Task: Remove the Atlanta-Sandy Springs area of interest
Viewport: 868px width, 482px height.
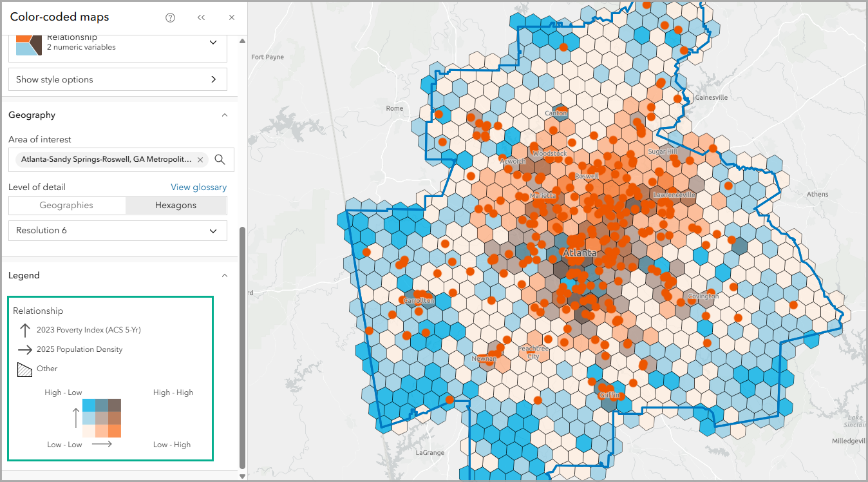Action: click(x=200, y=159)
